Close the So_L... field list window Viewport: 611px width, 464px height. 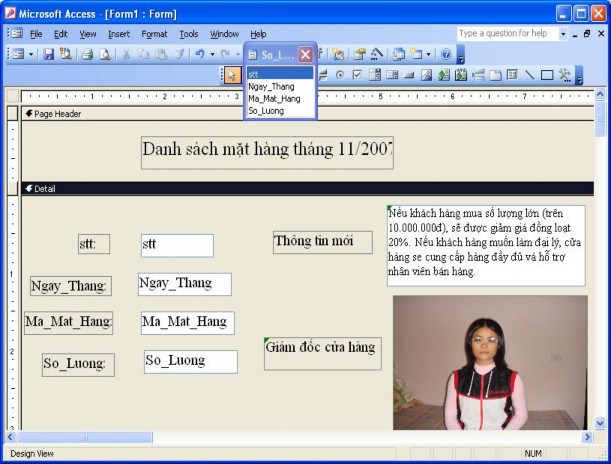(x=306, y=55)
